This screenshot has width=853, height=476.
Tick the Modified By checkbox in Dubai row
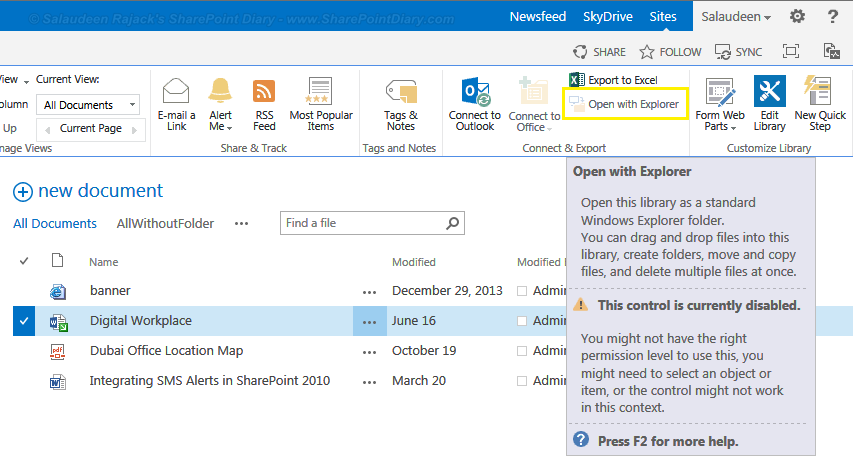coord(522,351)
